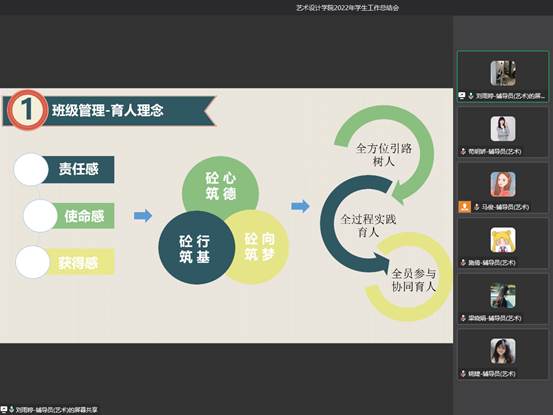
Task: Click the muted mic in the fifth participant tile
Action: (x=463, y=318)
